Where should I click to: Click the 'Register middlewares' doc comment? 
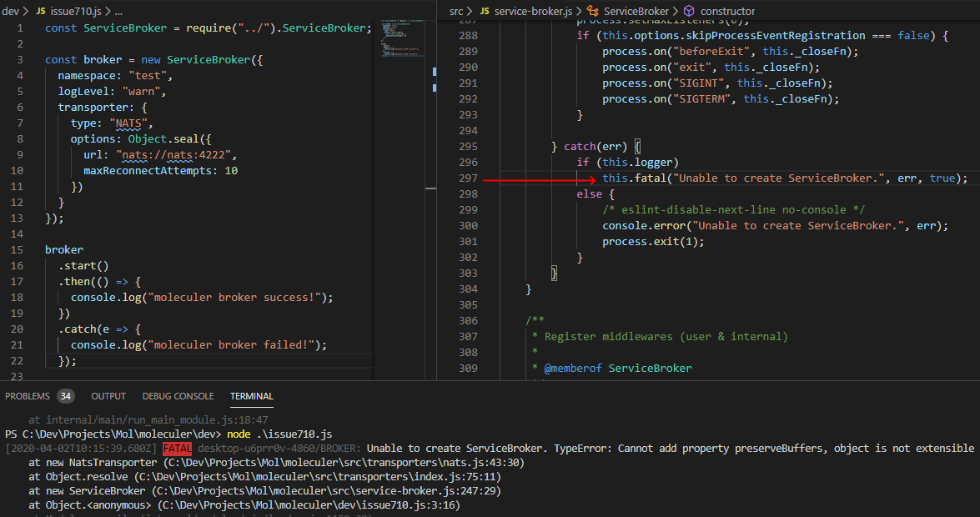tap(666, 337)
